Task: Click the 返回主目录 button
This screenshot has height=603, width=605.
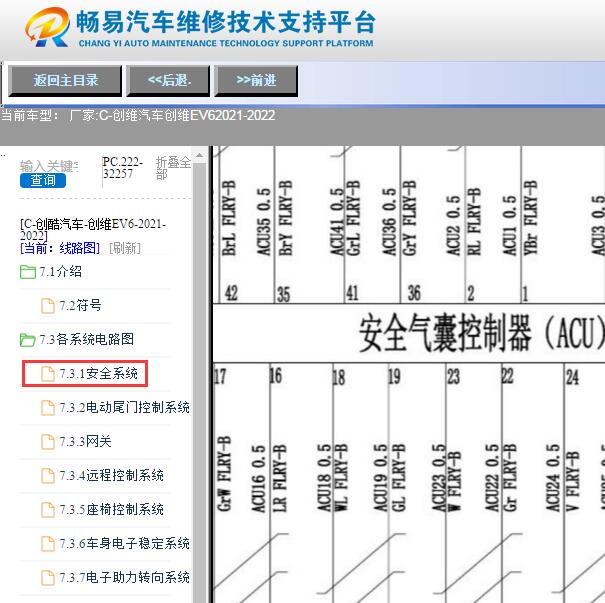Action: tap(65, 80)
